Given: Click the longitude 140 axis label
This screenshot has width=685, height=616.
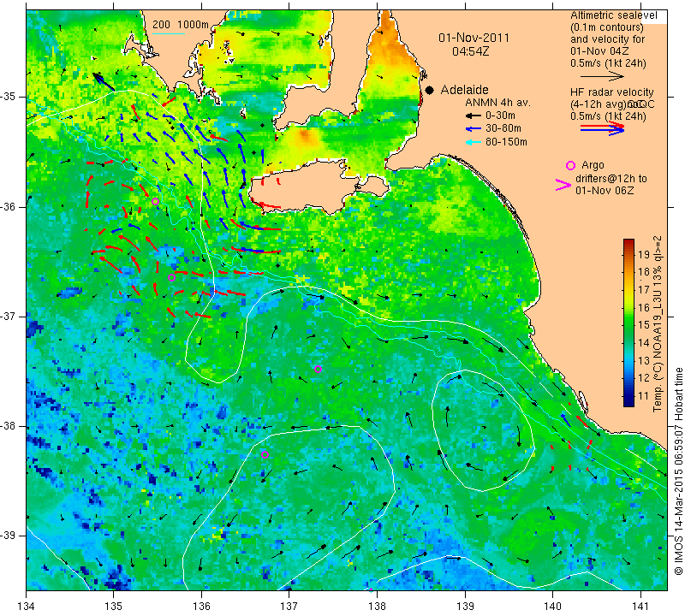Looking at the screenshot, I should pos(552,607).
